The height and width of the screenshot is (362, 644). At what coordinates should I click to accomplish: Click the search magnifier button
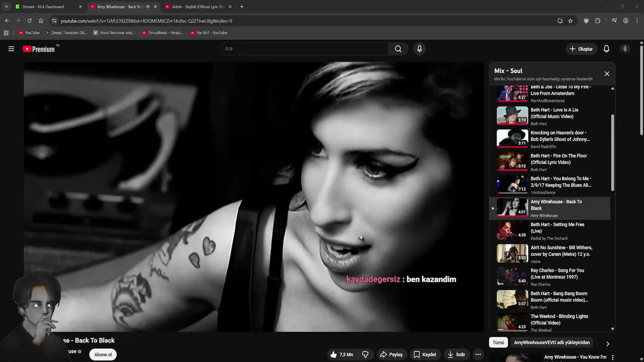tap(398, 49)
